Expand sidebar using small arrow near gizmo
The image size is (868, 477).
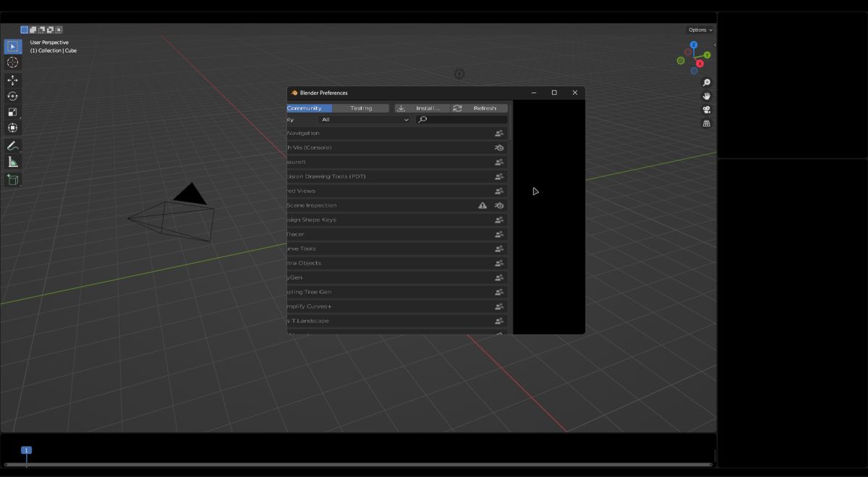715,45
